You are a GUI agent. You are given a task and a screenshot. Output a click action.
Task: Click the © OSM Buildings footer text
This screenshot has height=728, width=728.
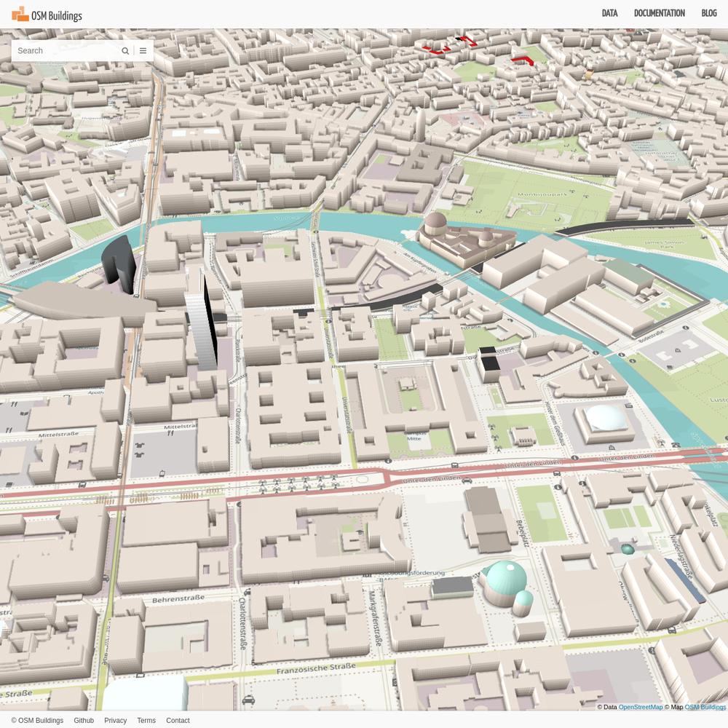[37, 721]
